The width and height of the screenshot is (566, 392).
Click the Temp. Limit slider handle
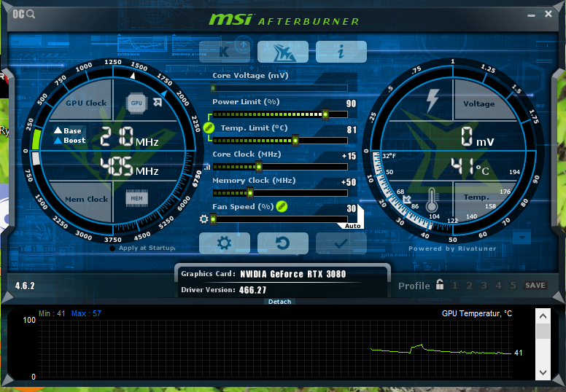[295, 141]
